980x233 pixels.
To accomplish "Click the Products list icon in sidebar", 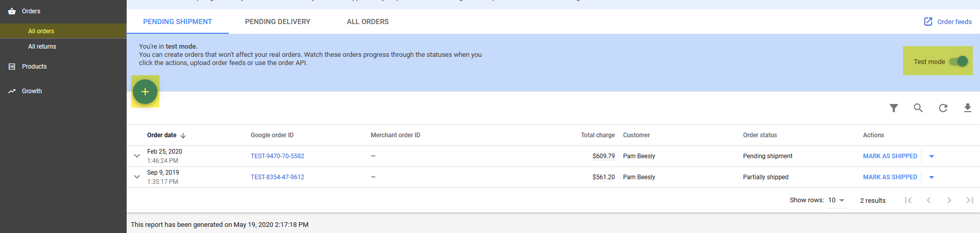I will 12,67.
